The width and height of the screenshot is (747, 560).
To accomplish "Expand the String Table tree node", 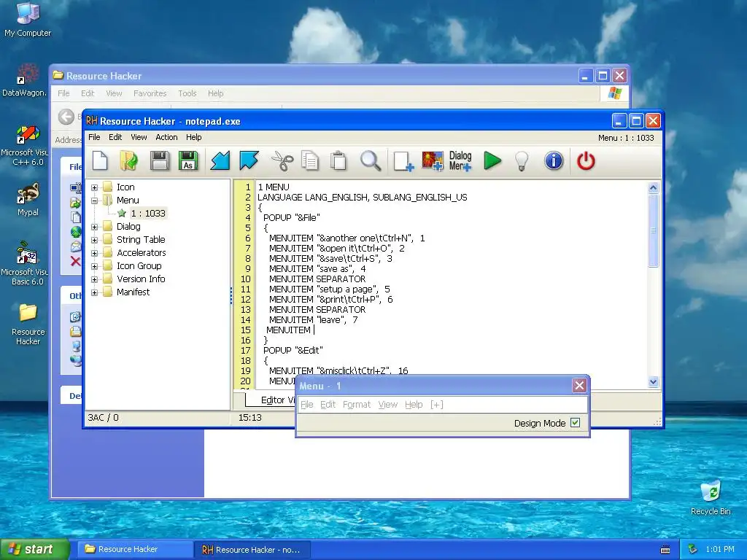I will pyautogui.click(x=94, y=240).
